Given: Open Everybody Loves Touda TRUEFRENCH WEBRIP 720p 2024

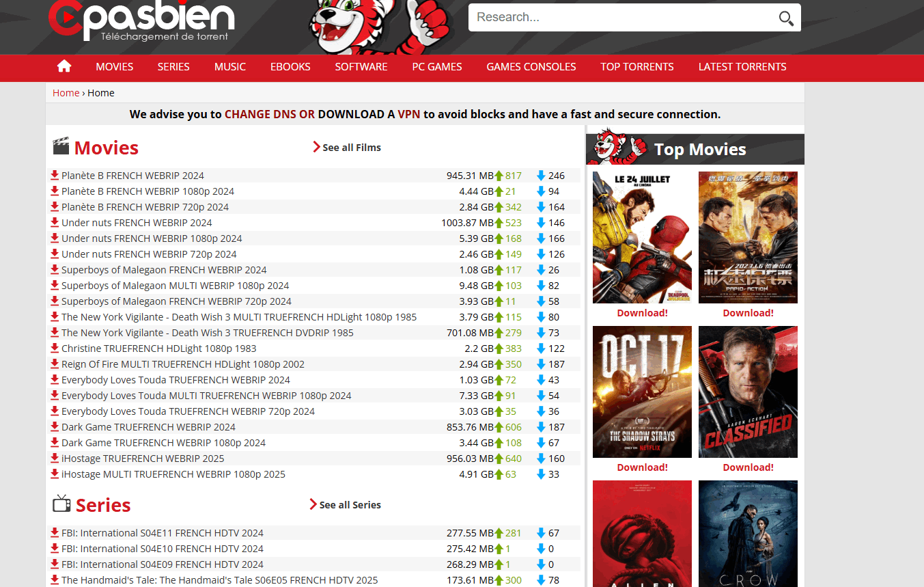Looking at the screenshot, I should coord(188,411).
